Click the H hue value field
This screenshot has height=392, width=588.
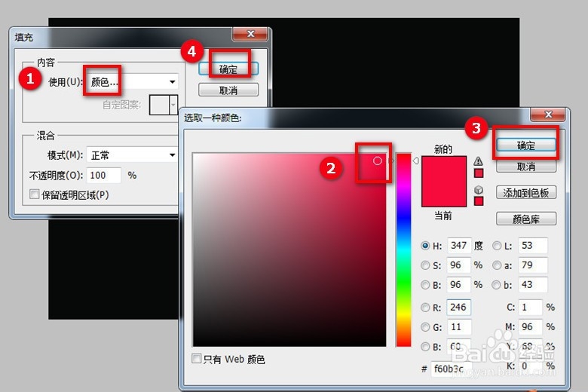458,246
